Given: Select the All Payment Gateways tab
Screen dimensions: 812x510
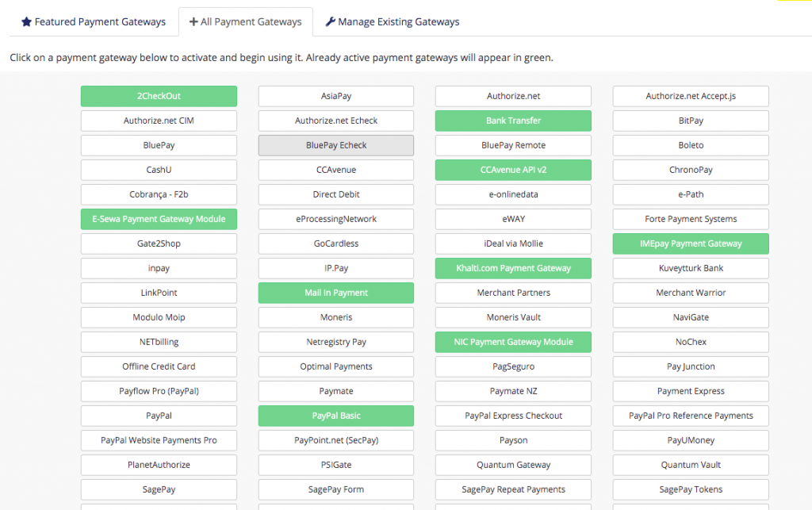Looking at the screenshot, I should coord(246,22).
